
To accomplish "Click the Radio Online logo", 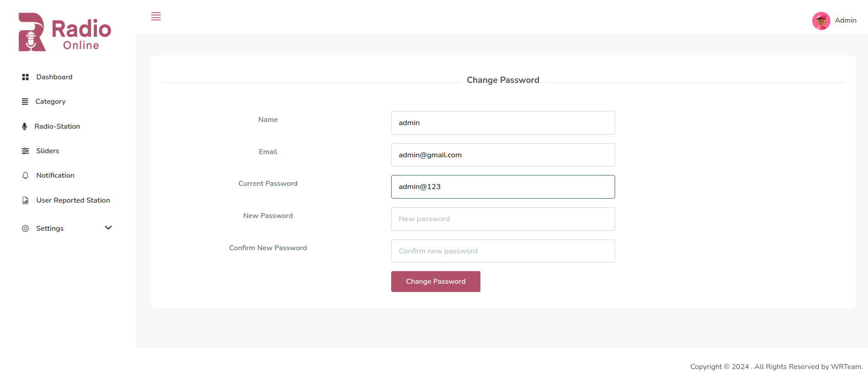I will point(65,32).
